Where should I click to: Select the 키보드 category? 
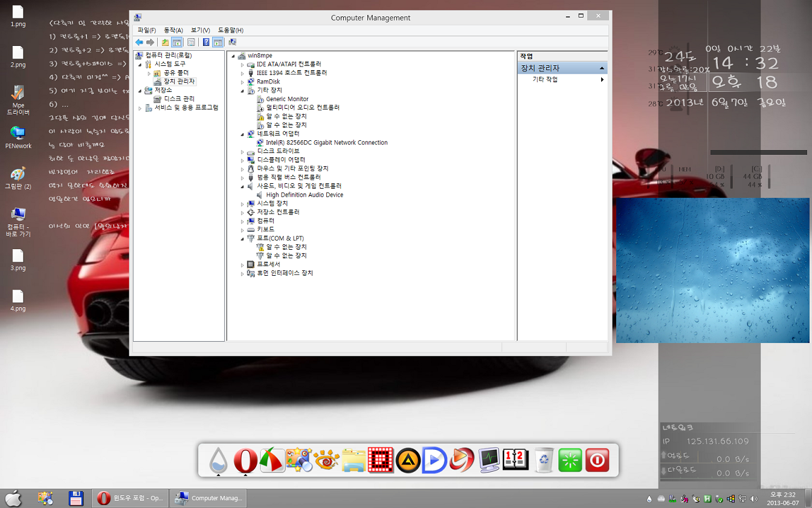[265, 229]
